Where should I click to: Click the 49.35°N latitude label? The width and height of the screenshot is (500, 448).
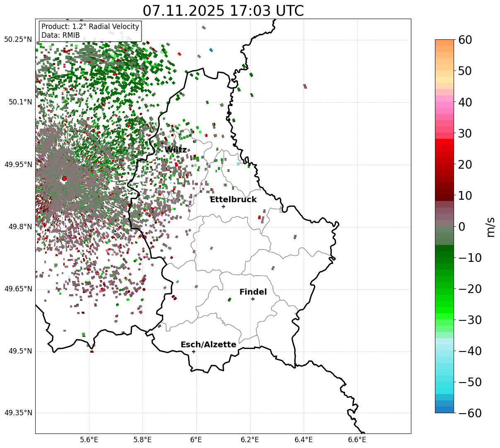coord(18,413)
